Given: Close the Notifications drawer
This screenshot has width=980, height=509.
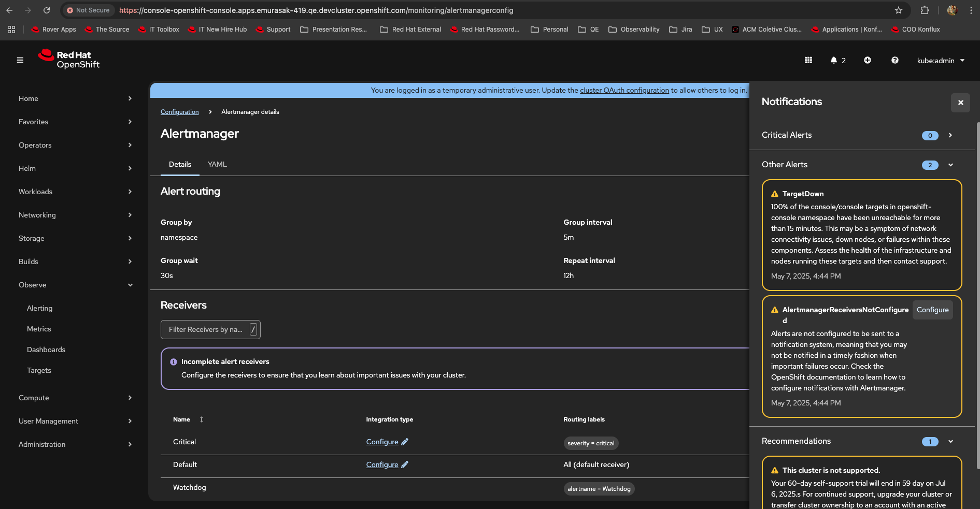Looking at the screenshot, I should click(x=960, y=103).
